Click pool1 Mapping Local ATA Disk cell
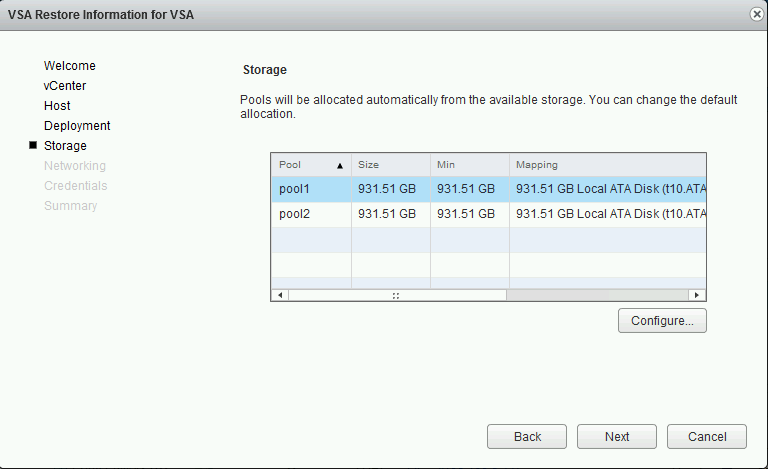The image size is (768, 469). point(608,189)
